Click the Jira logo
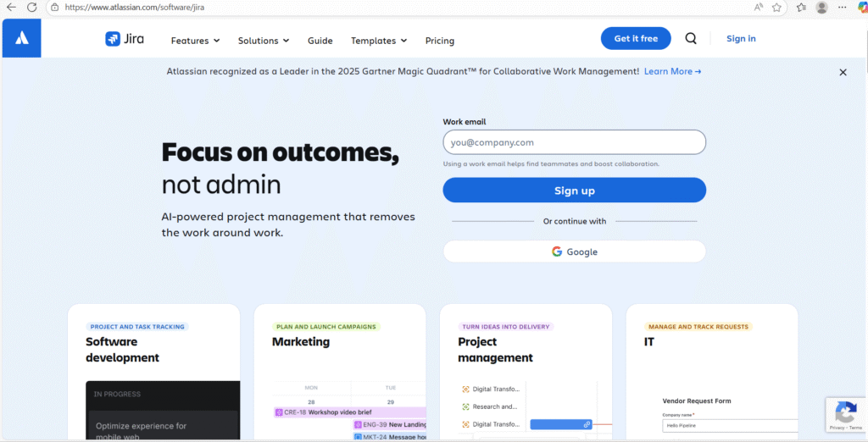 (x=125, y=39)
